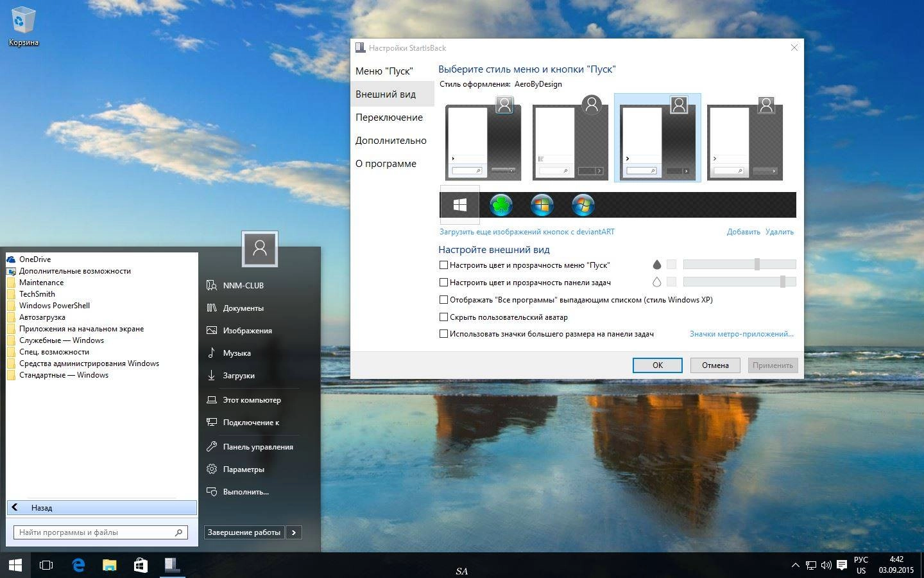Pick the first start menu style thumbnail

point(483,137)
